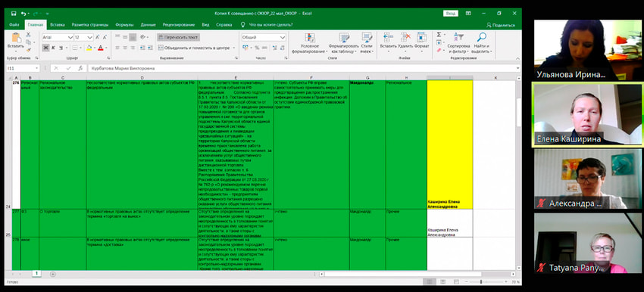Click the Insert Function fx icon
Image resolution: width=644 pixels, height=292 pixels.
[80, 68]
